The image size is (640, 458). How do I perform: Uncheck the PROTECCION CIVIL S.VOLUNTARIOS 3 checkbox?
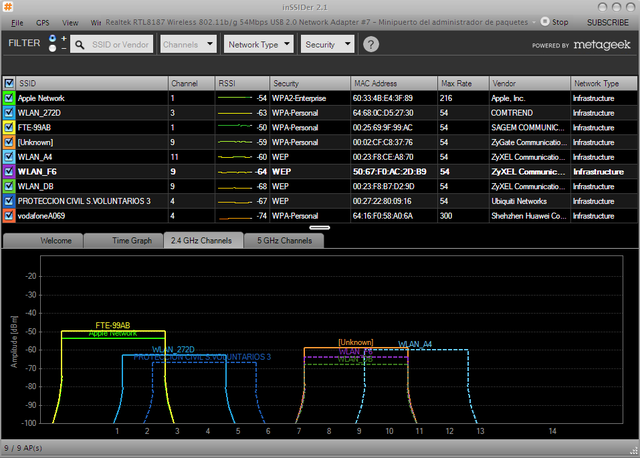(x=9, y=201)
